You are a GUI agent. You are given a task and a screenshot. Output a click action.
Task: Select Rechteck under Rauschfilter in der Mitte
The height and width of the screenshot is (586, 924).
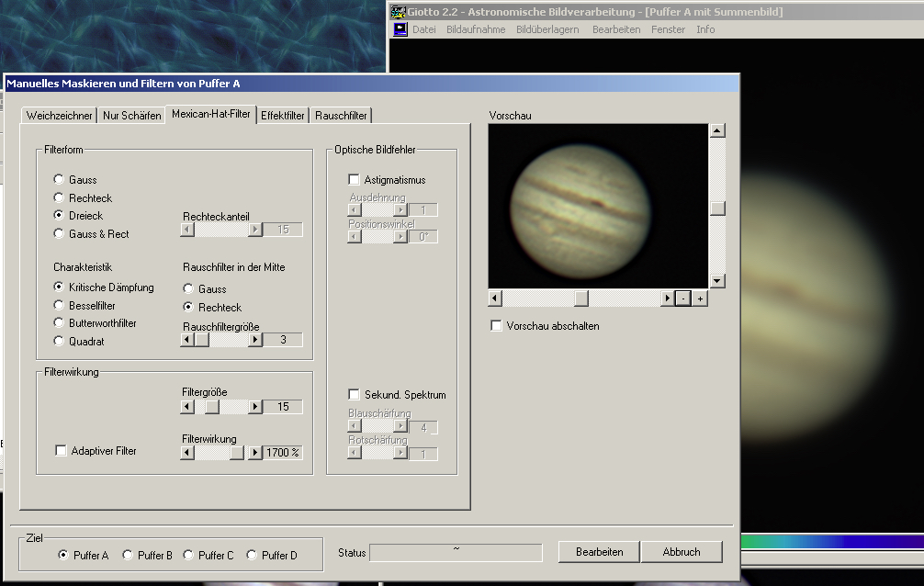point(212,307)
